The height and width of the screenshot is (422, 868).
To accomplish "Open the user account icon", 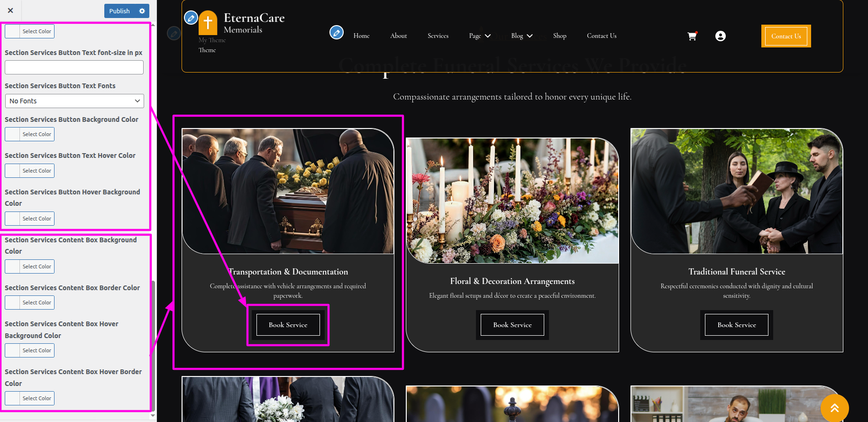I will click(720, 36).
